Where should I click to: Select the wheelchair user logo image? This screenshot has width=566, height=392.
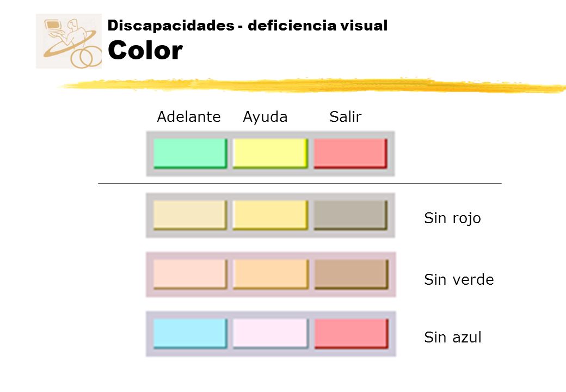(x=69, y=41)
